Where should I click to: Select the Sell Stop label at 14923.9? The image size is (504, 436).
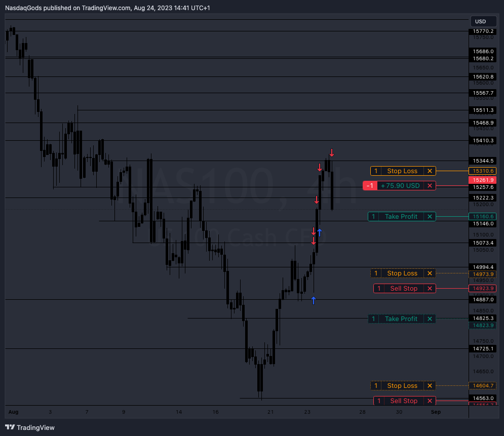tap(404, 289)
